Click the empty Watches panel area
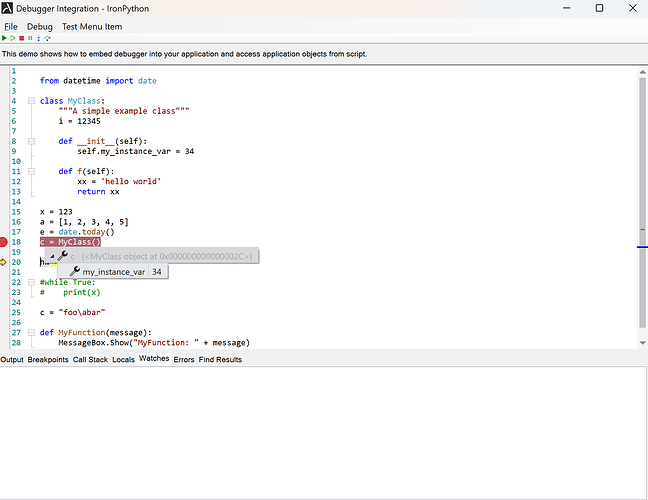The height and width of the screenshot is (500, 648). [x=323, y=432]
